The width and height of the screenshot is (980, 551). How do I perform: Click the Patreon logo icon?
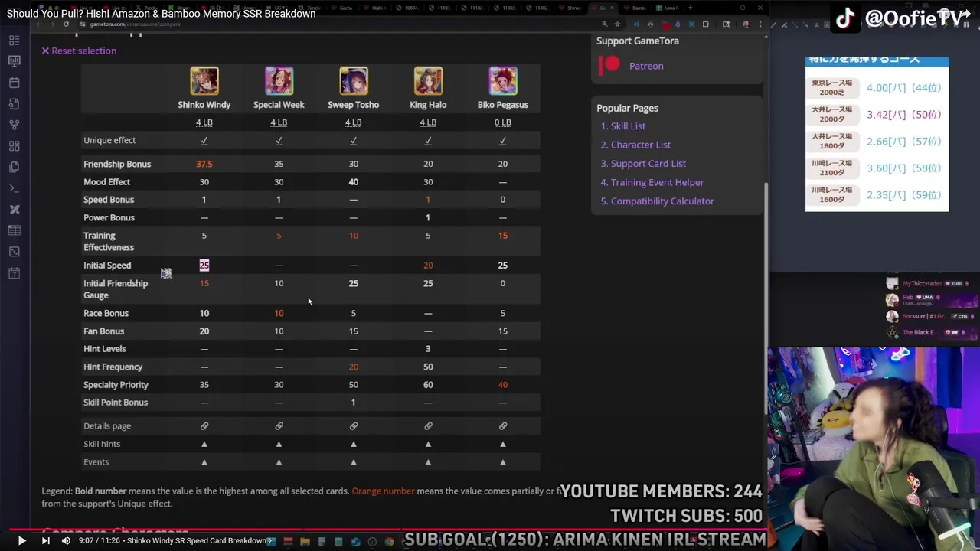(609, 65)
